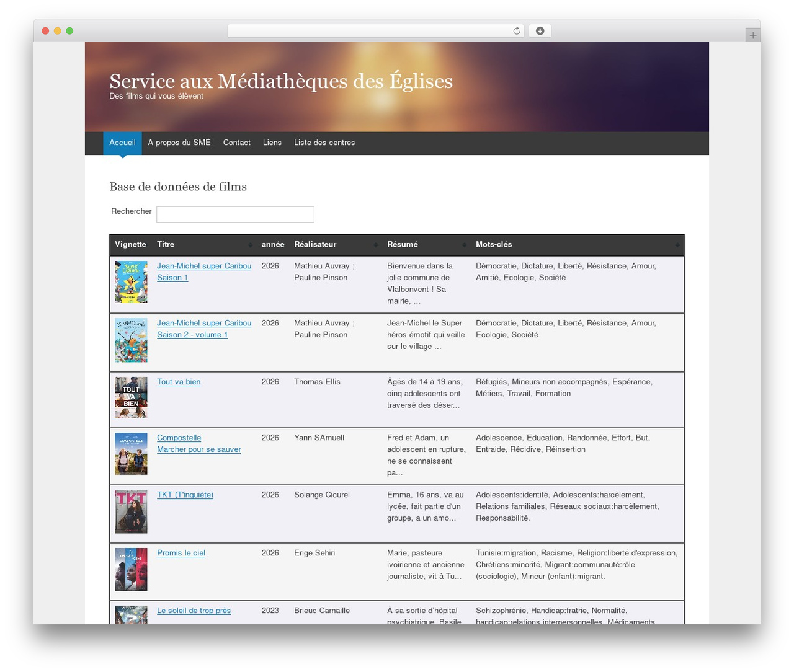The image size is (794, 672).
Task: Sort table by Résumé column arrows
Action: tap(465, 245)
